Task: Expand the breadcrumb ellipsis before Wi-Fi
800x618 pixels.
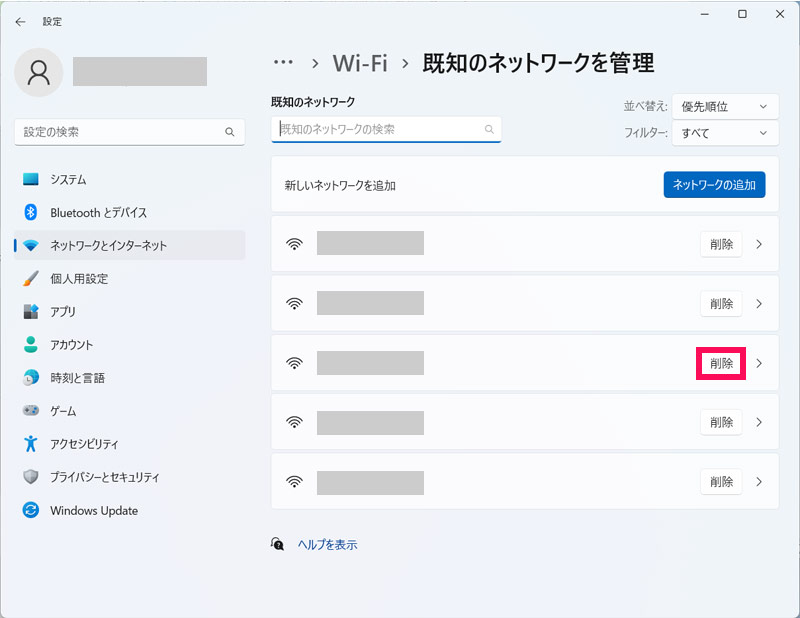Action: pyautogui.click(x=283, y=63)
